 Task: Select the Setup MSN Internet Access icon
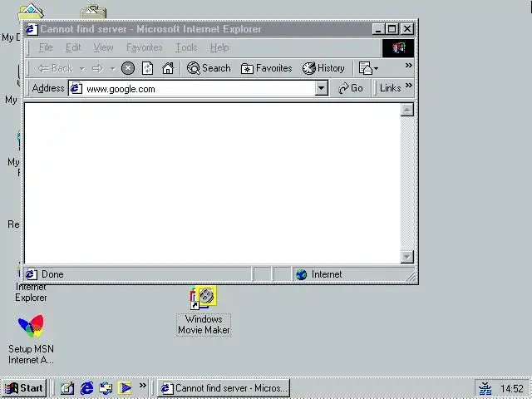pyautogui.click(x=31, y=339)
